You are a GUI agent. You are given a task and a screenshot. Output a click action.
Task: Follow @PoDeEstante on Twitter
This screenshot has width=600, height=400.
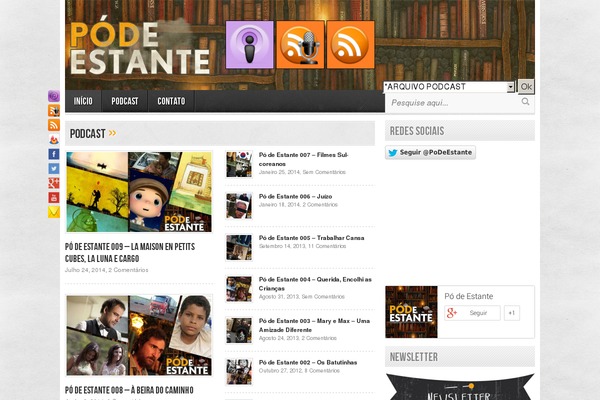tap(430, 152)
